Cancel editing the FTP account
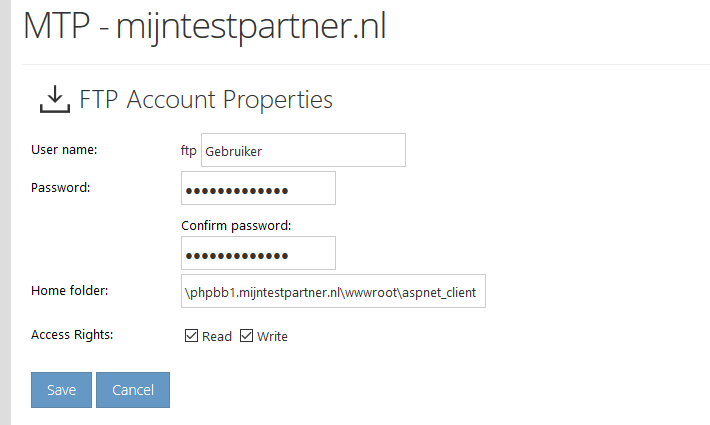This screenshot has height=425, width=710. 133,390
